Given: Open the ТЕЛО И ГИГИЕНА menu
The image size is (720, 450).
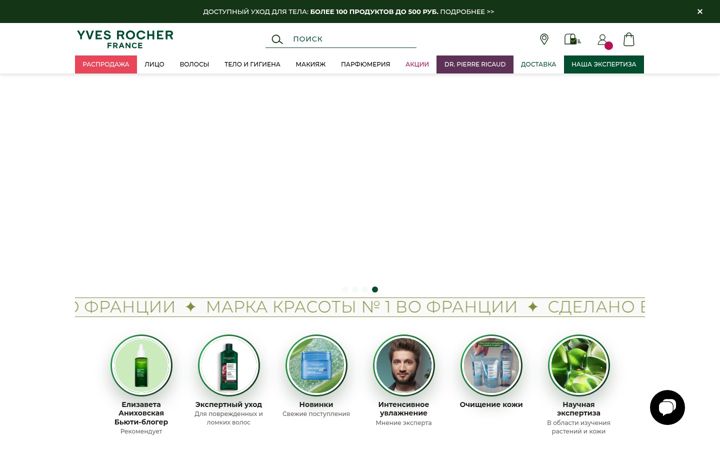Looking at the screenshot, I should (252, 64).
